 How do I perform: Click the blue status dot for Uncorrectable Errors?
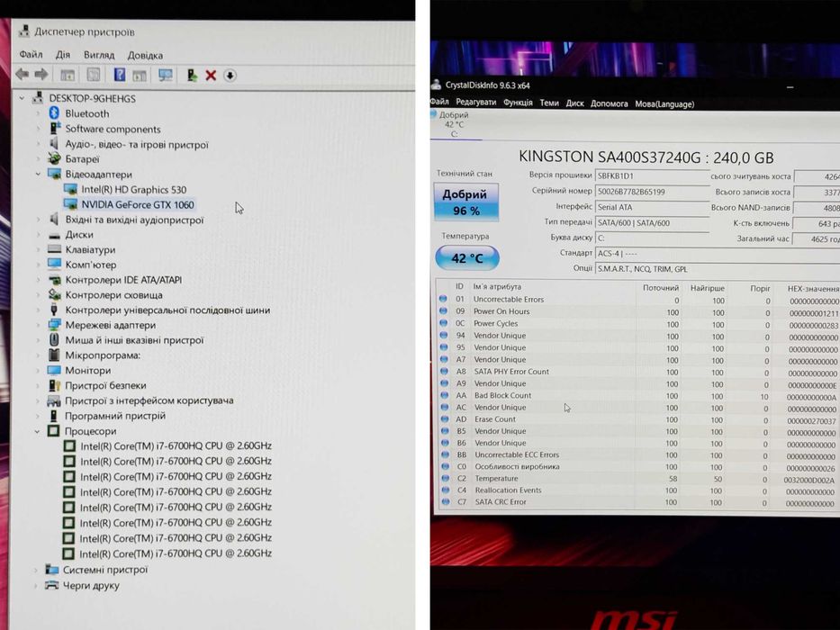point(443,299)
